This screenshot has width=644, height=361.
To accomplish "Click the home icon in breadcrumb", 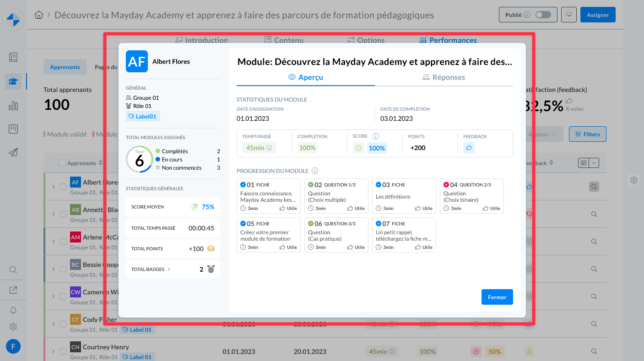I will point(39,15).
